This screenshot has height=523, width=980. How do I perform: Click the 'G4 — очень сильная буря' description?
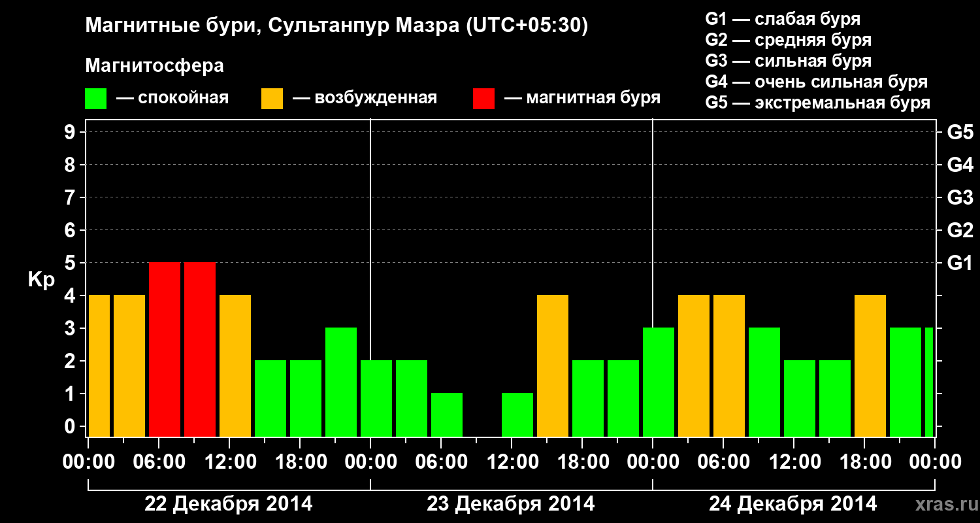point(817,82)
